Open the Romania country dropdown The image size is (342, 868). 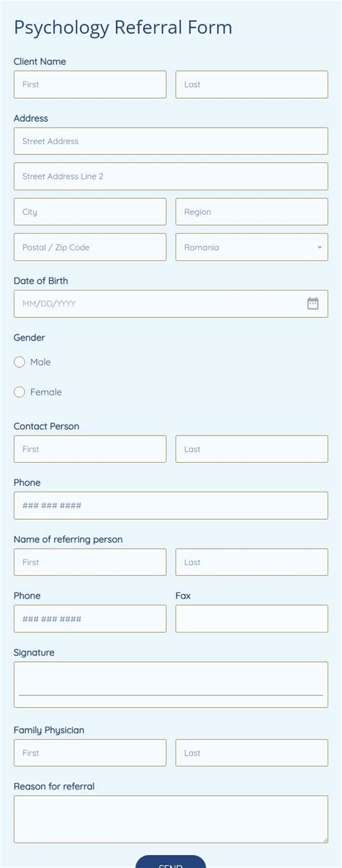[252, 247]
